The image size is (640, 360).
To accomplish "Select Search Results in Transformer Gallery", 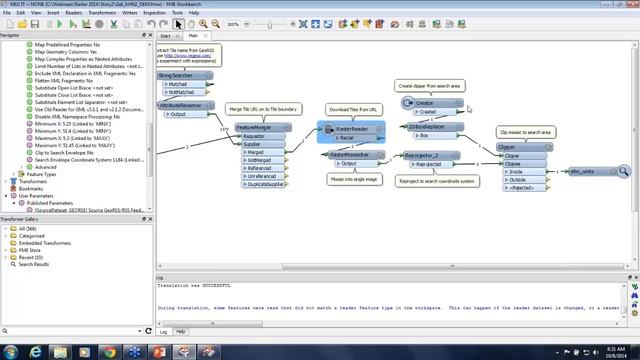I will 33,264.
